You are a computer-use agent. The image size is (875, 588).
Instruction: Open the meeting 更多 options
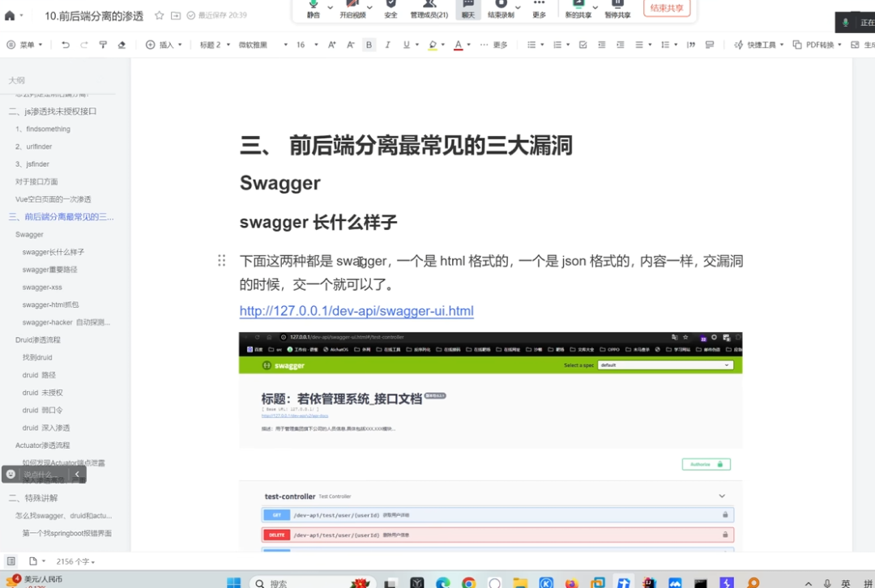(x=539, y=10)
